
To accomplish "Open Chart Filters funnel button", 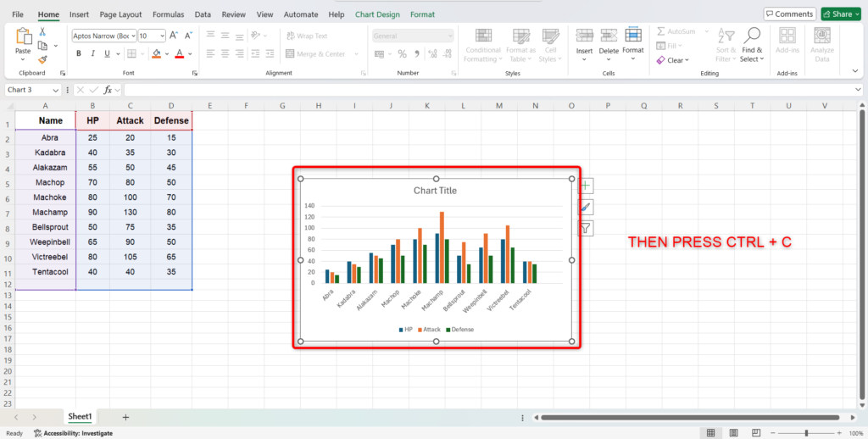I will point(586,228).
